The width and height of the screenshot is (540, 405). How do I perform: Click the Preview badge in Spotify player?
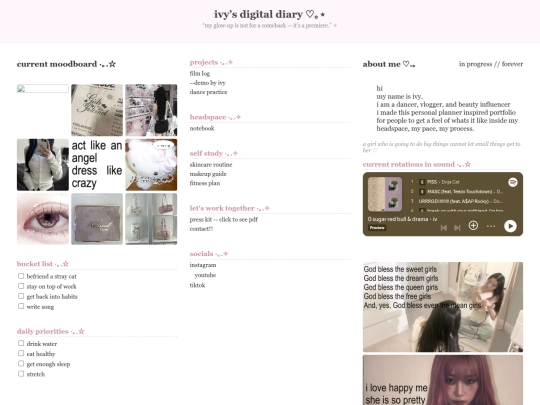(377, 228)
